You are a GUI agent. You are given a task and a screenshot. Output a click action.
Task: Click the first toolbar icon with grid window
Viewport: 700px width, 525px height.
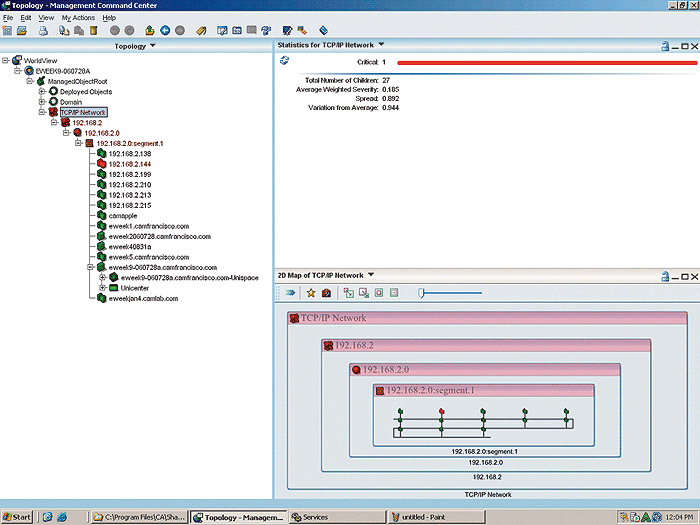click(7, 30)
